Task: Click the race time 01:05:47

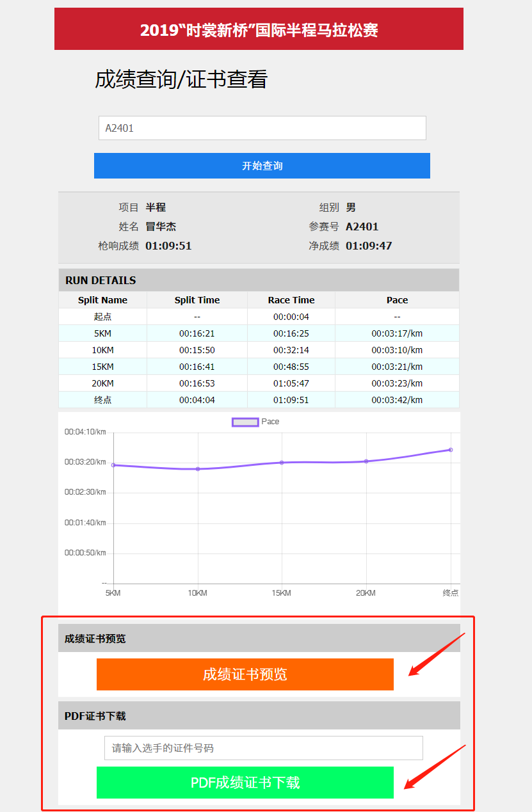Action: pos(291,383)
